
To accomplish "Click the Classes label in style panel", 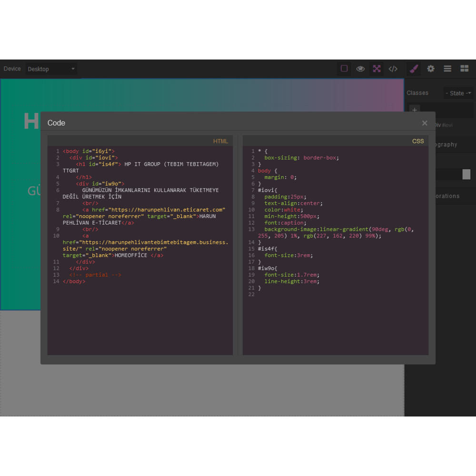I will 417,93.
